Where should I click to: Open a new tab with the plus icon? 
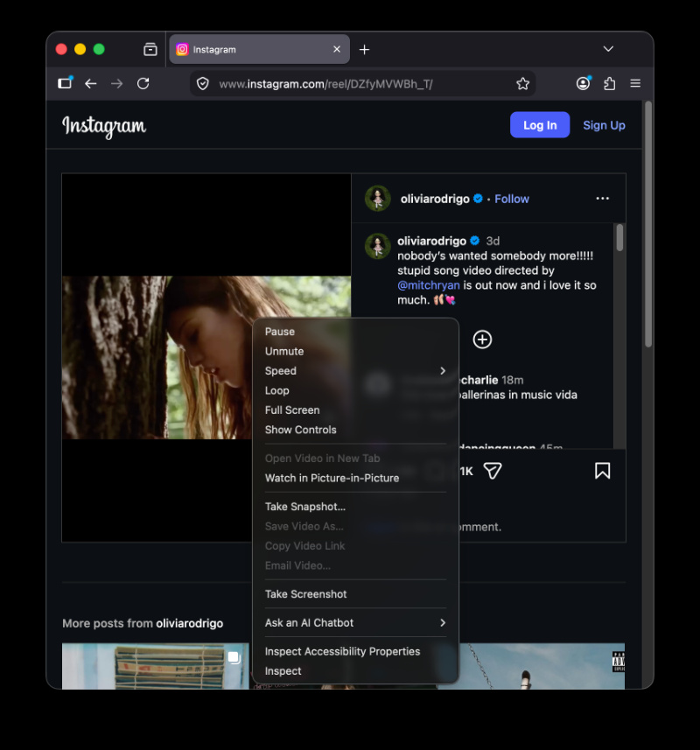(x=364, y=49)
